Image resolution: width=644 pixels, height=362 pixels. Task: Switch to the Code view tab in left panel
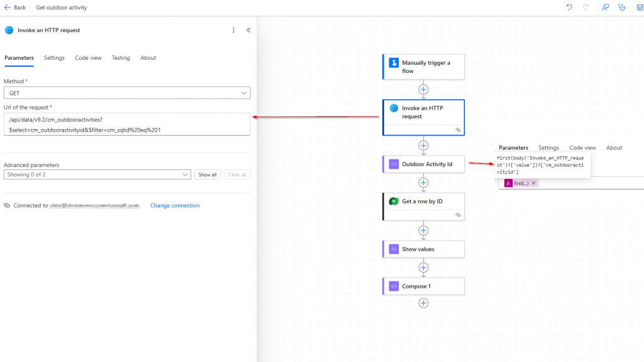pos(88,58)
